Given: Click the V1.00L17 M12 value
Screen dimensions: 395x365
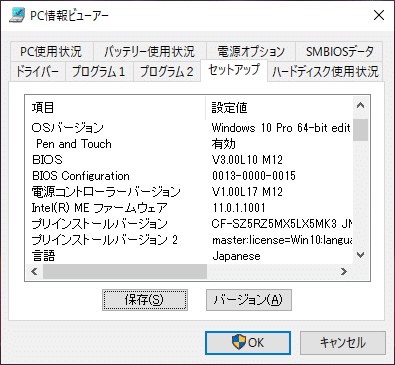Looking at the screenshot, I should [247, 192].
